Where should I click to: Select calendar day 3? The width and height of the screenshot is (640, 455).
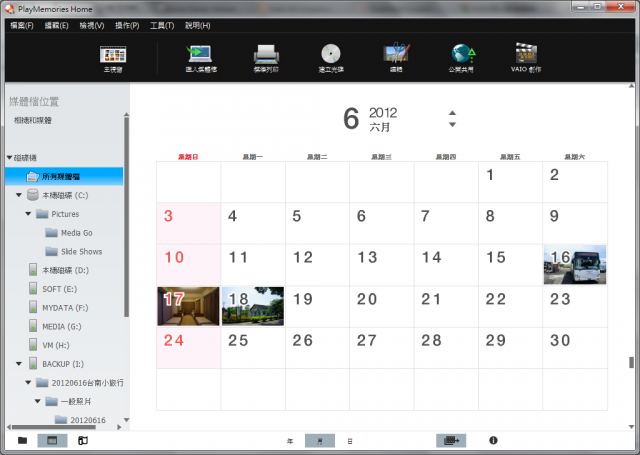[189, 223]
